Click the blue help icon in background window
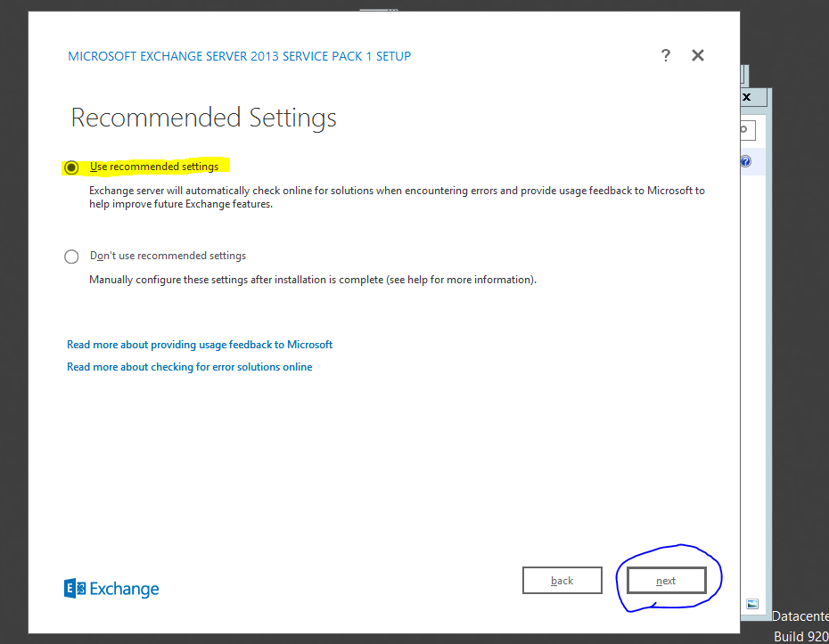 (745, 161)
